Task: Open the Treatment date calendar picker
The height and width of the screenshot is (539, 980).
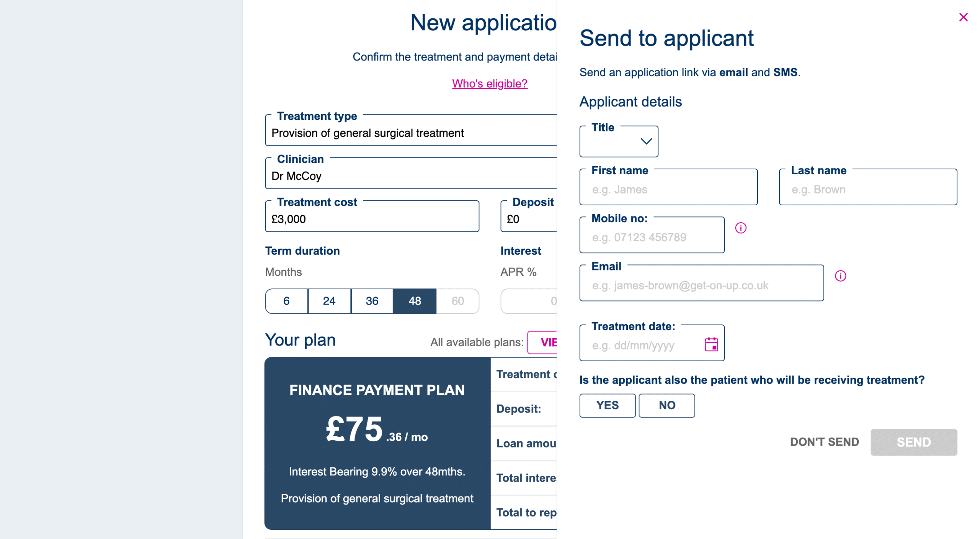Action: 711,344
